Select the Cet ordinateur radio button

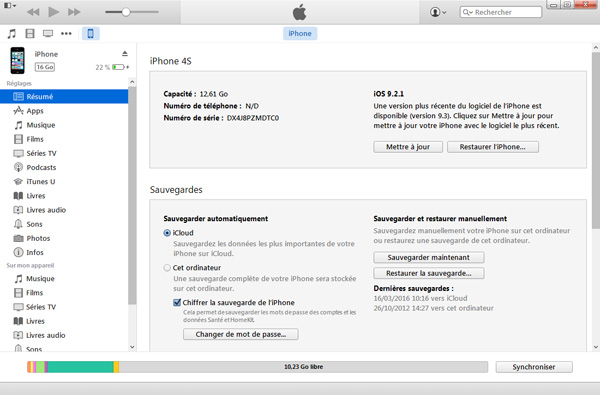click(167, 268)
